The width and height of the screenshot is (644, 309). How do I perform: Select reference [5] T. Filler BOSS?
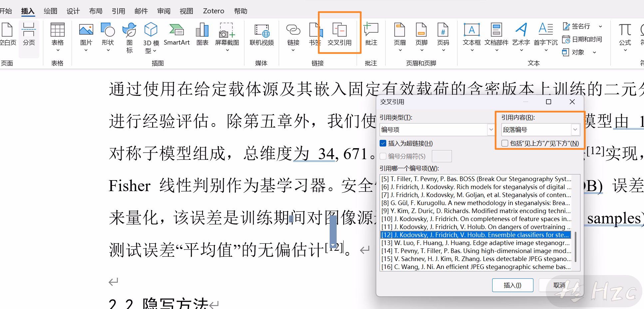coord(476,179)
